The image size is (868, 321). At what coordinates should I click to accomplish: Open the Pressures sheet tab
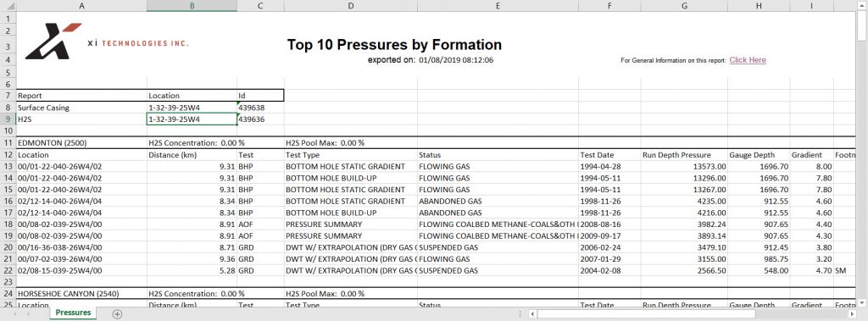[73, 313]
